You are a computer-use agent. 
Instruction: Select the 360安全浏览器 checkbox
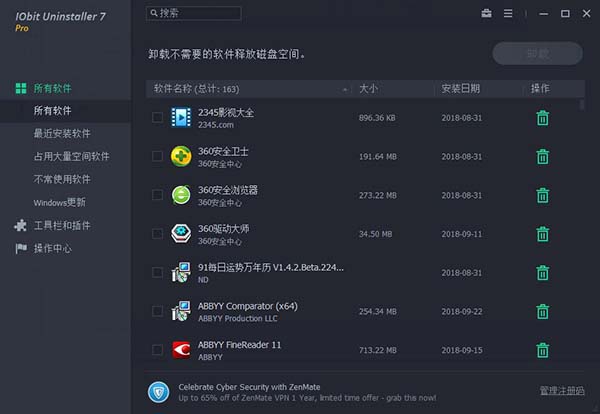157,195
